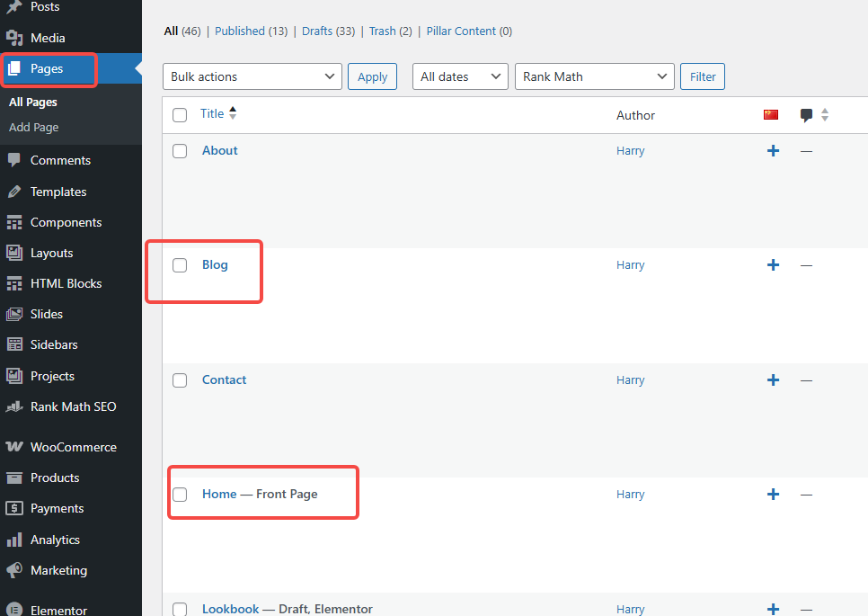Click the Sidebars icon
This screenshot has width=868, height=616.
click(14, 344)
